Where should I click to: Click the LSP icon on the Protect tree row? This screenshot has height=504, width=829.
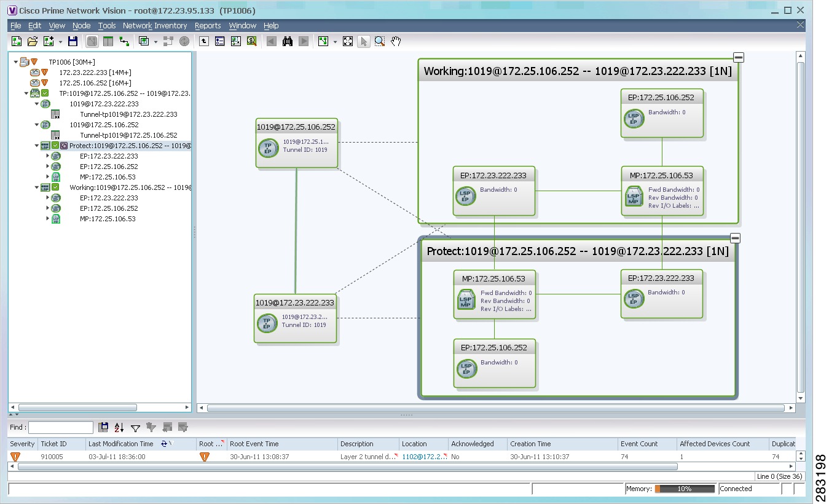pos(45,146)
